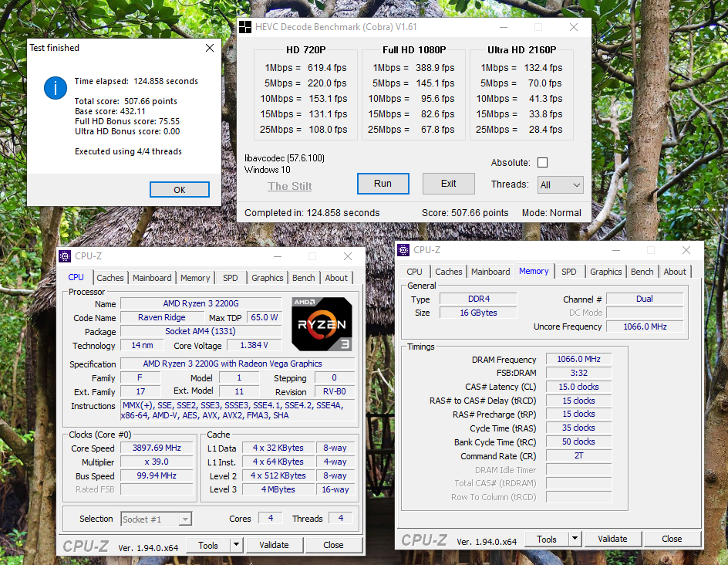The height and width of the screenshot is (565, 728).
Task: Click the AMD Ryzen 3 logo image
Action: click(322, 324)
